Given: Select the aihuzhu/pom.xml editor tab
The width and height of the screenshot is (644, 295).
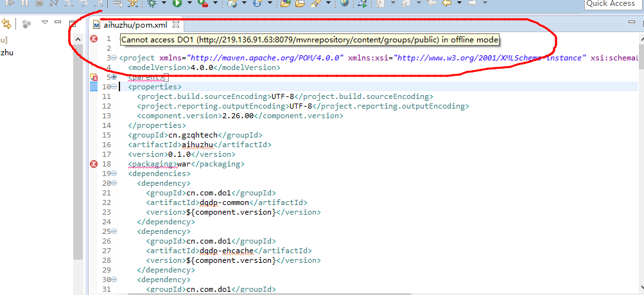Looking at the screenshot, I should [x=135, y=25].
